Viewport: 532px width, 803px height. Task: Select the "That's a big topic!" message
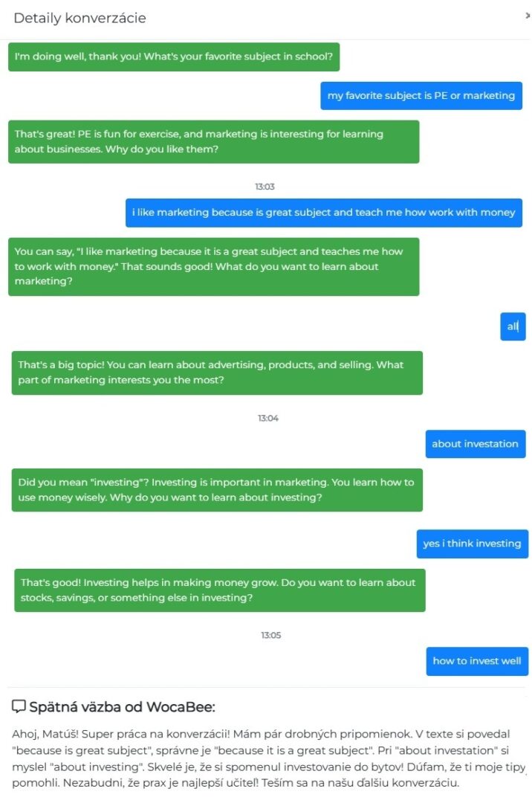(x=216, y=373)
